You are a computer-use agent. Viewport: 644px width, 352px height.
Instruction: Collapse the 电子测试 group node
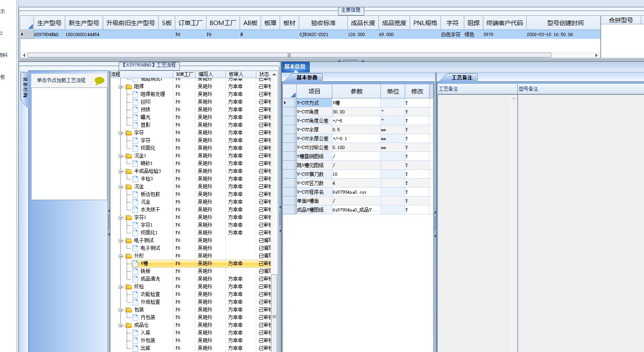click(x=121, y=241)
